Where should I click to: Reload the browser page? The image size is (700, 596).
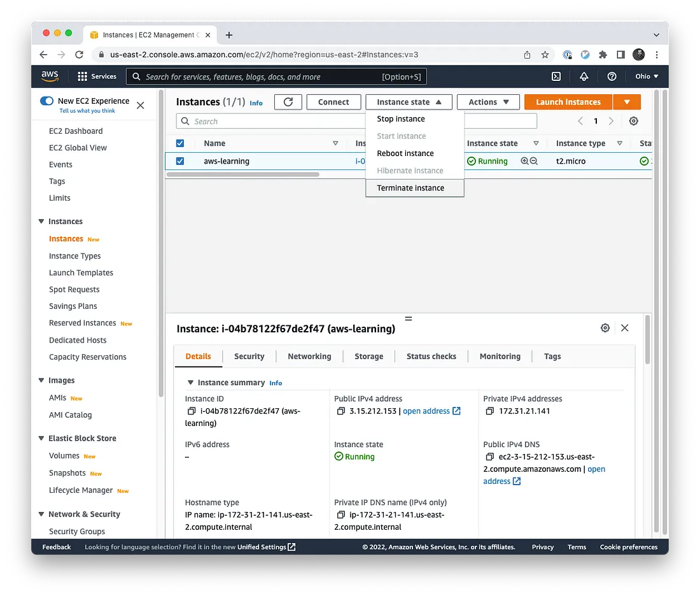click(79, 55)
